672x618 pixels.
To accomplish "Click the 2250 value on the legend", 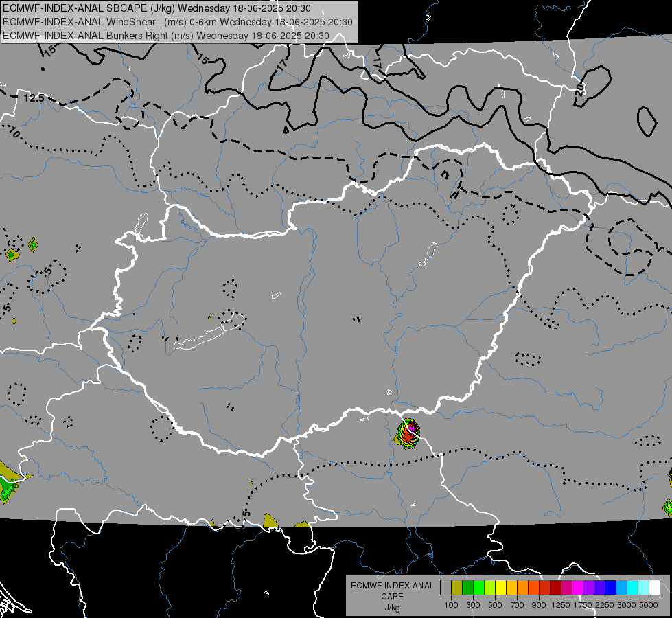I will tap(605, 605).
